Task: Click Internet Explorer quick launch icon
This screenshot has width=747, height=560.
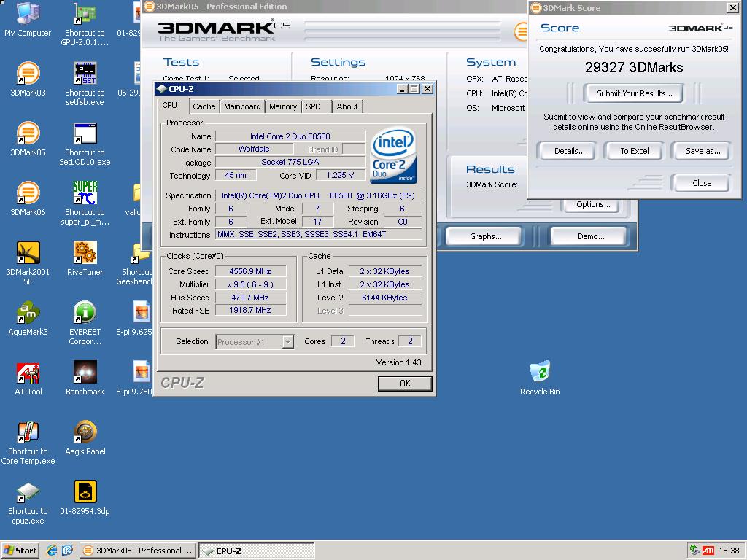Action: click(52, 551)
